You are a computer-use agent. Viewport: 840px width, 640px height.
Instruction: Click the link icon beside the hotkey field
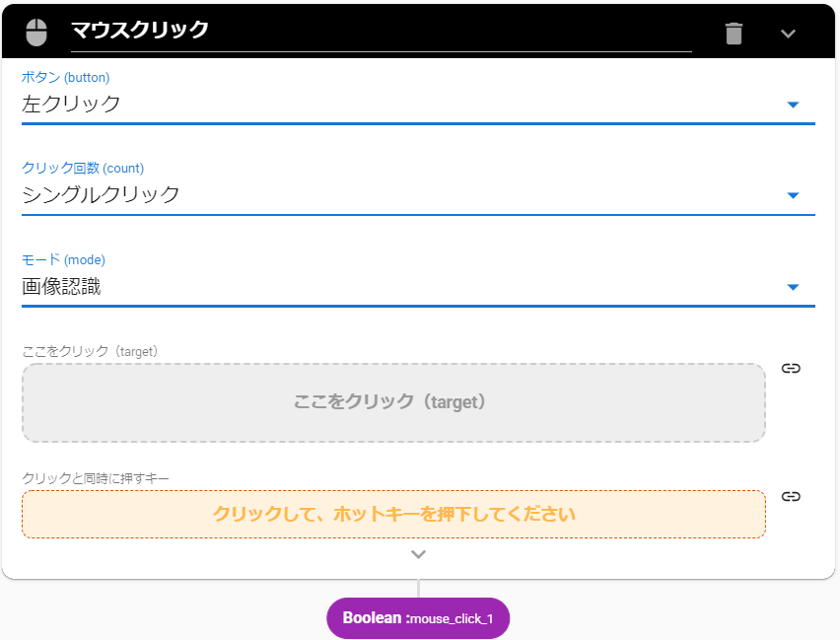click(791, 496)
